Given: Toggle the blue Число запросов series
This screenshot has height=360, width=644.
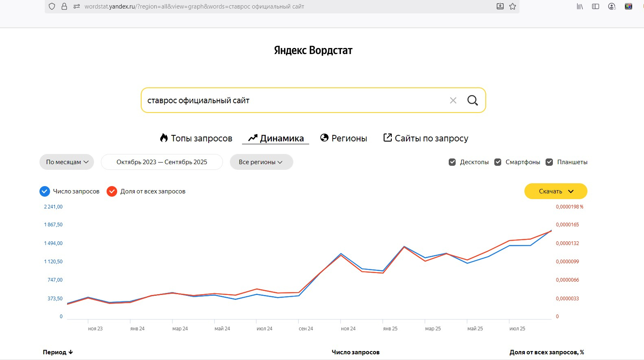Looking at the screenshot, I should click(45, 191).
